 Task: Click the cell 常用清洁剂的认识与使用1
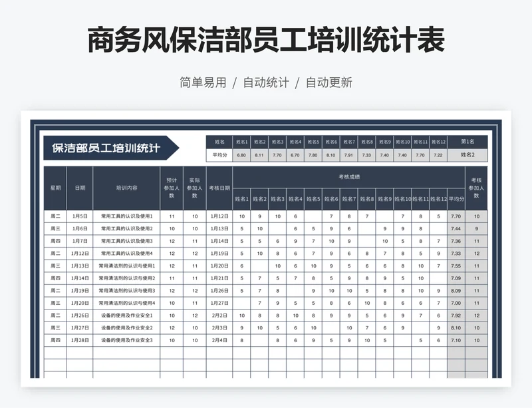click(x=126, y=266)
